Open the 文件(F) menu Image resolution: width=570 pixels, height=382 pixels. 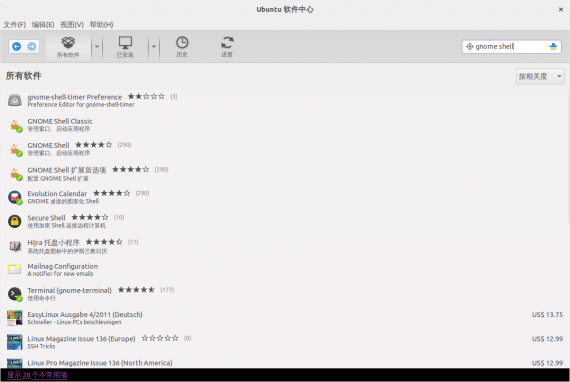pos(15,24)
